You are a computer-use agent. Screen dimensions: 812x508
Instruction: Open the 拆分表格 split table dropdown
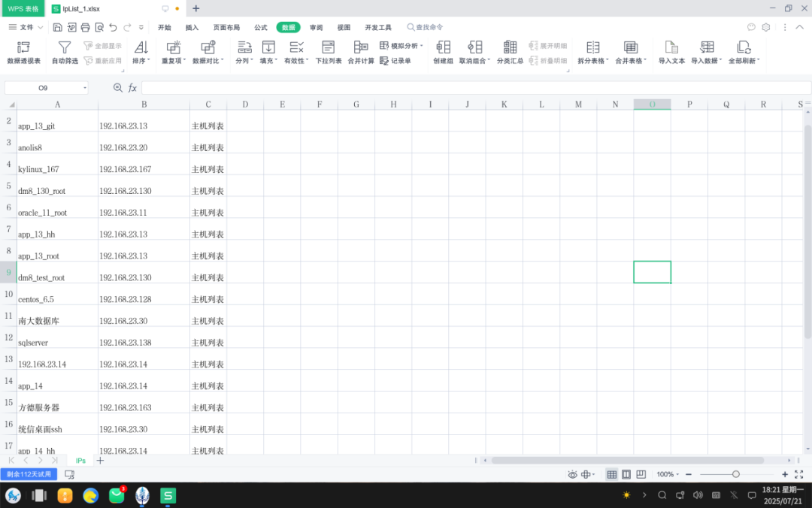click(593, 53)
